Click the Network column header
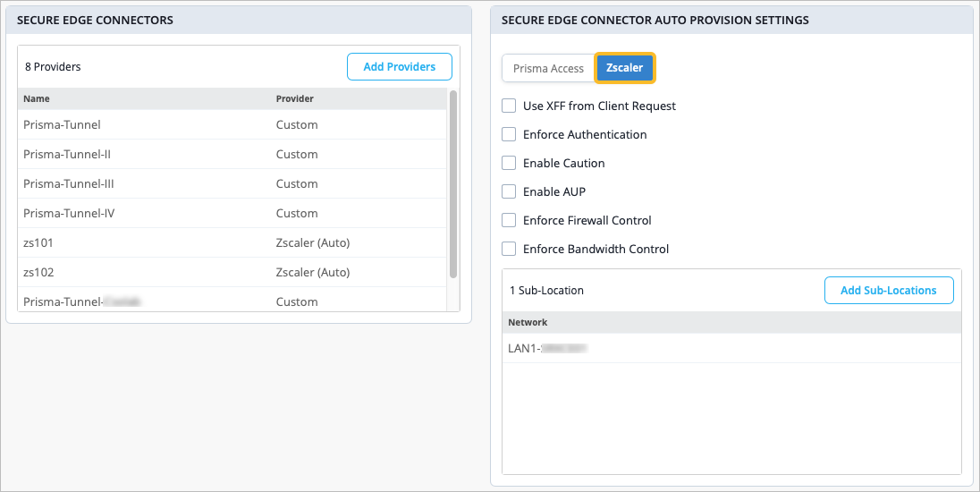 pos(528,323)
